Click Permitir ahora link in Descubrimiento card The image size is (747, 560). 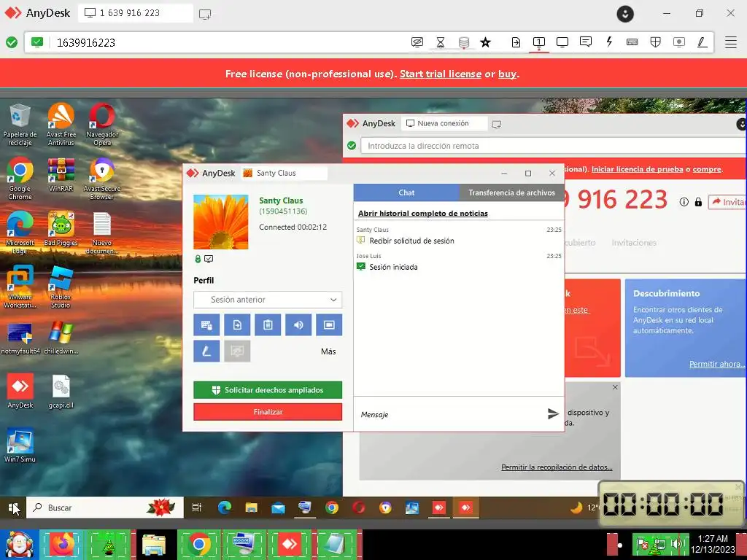click(716, 364)
